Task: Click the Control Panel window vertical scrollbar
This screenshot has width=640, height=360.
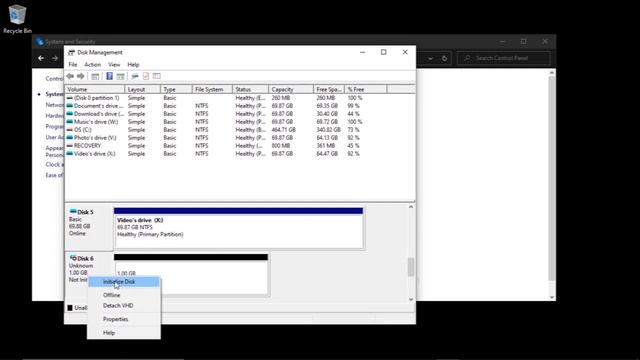Action: [x=552, y=178]
